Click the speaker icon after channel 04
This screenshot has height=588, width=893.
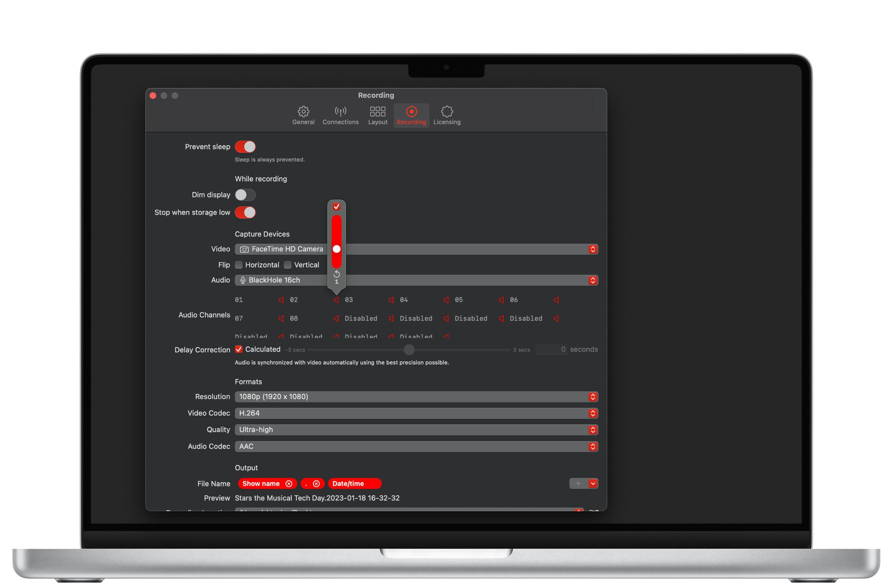pyautogui.click(x=446, y=300)
